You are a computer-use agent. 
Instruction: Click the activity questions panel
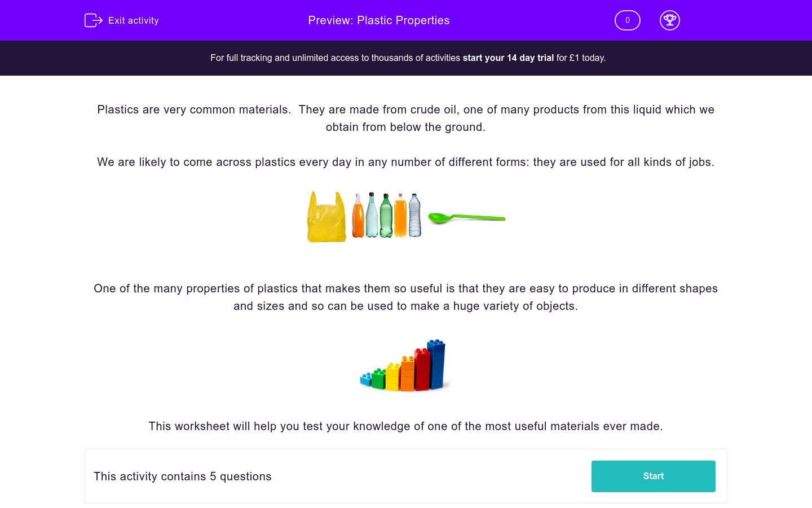[x=406, y=476]
